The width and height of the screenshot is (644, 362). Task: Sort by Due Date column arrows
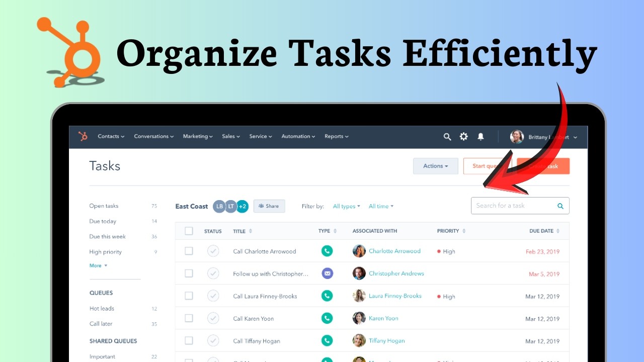(x=558, y=231)
